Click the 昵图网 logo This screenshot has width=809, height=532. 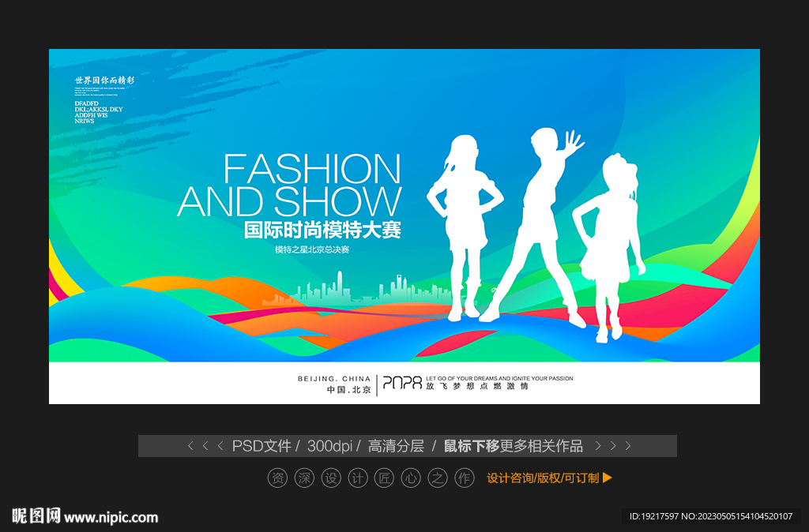pyautogui.click(x=36, y=515)
